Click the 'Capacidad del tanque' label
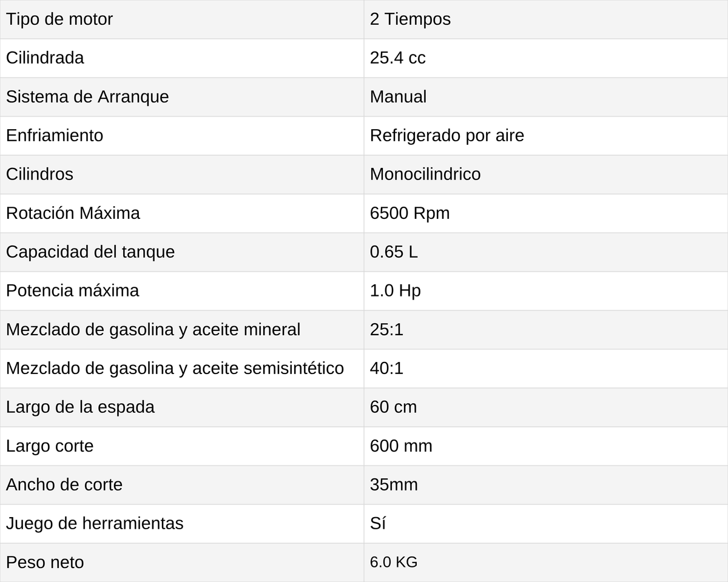 tap(90, 252)
